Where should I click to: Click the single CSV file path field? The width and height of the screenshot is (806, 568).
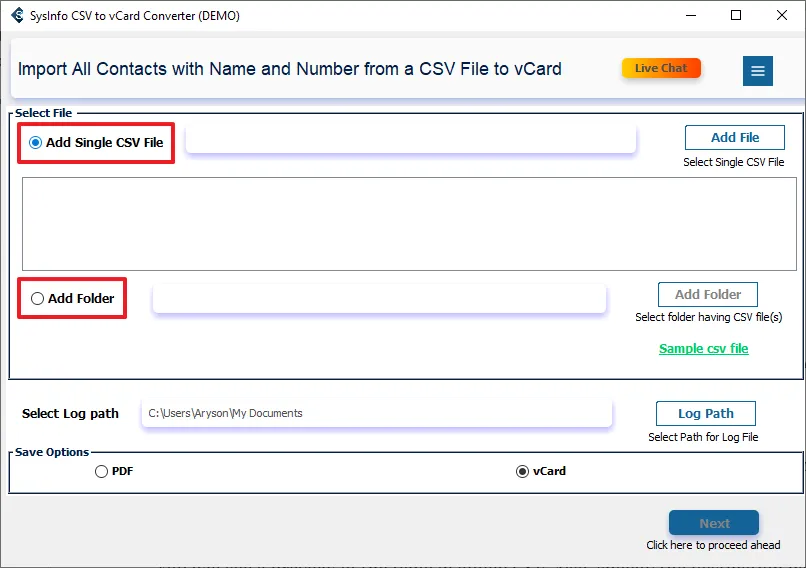[x=411, y=139]
